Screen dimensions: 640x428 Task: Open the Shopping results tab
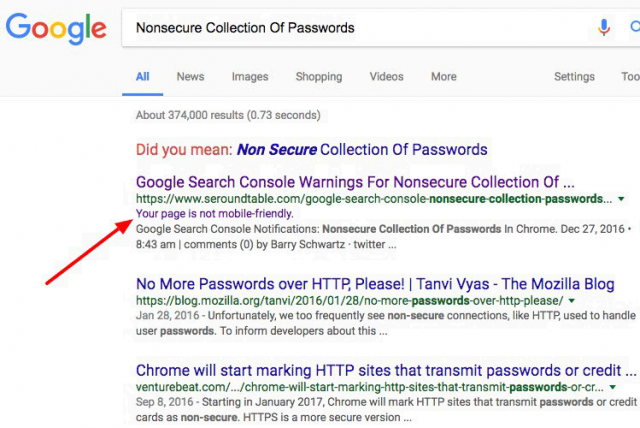318,77
